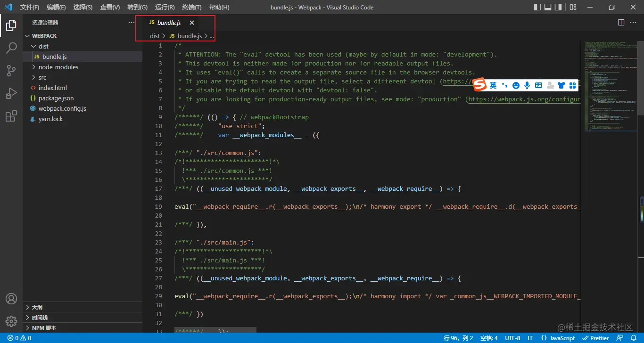
Task: Expand the 大纲 outline section
Action: (83, 307)
